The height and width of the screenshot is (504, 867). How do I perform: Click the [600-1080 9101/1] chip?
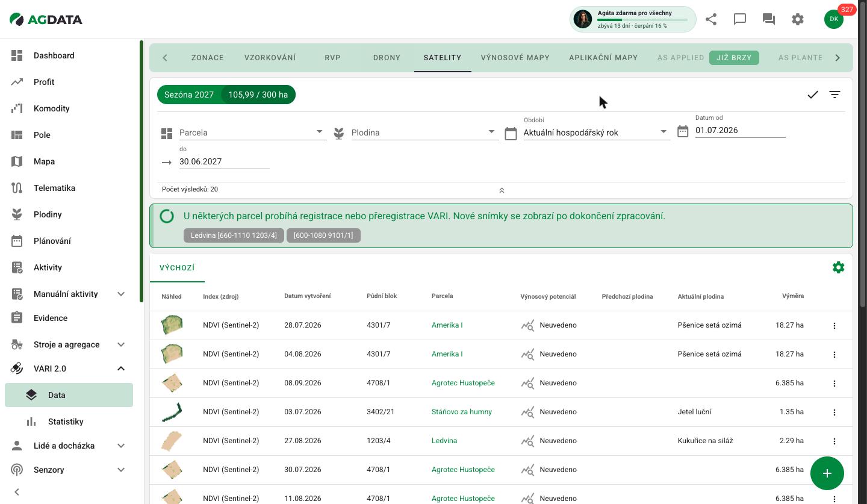click(323, 235)
